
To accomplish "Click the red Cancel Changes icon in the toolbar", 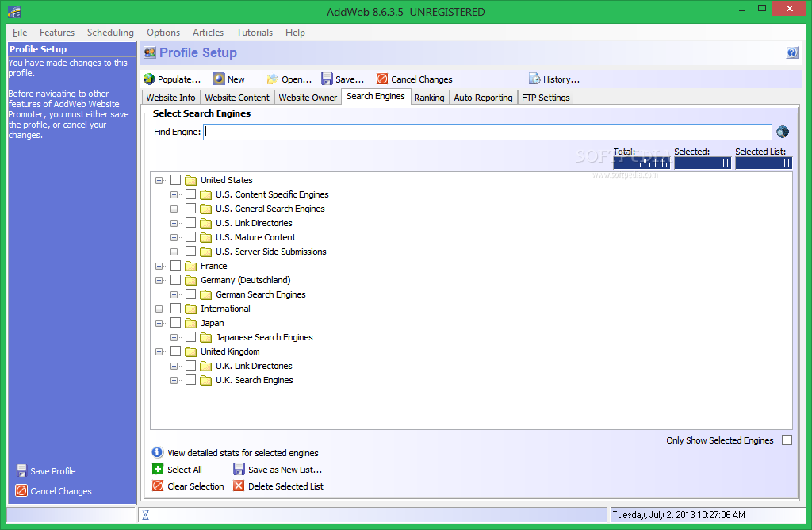I will click(x=382, y=79).
